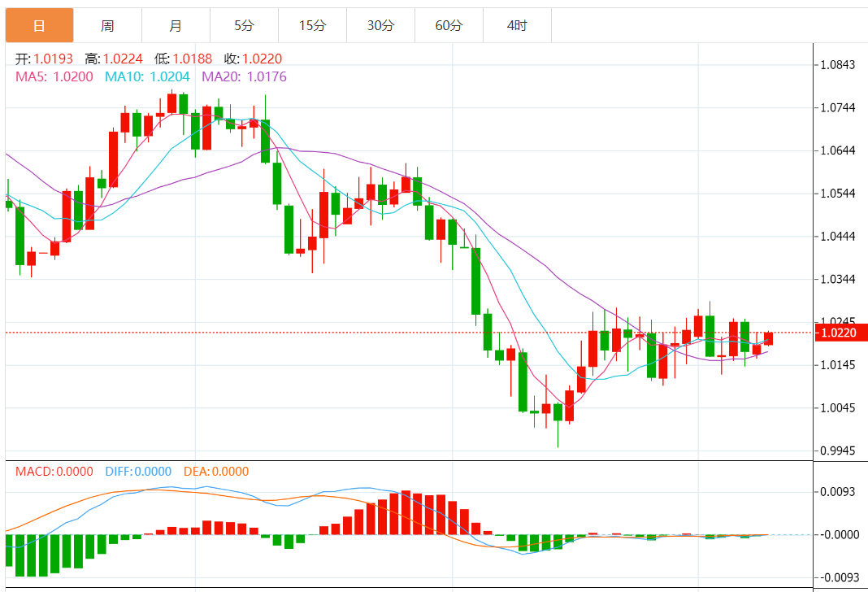
Task: Click the last red candlestick on the chart
Action: click(768, 338)
